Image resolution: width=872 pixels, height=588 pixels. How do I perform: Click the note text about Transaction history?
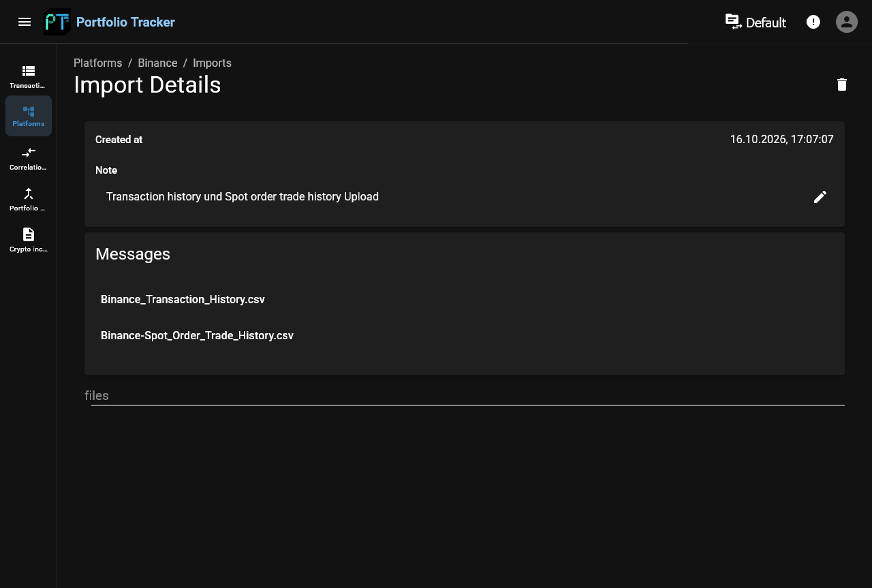click(242, 196)
